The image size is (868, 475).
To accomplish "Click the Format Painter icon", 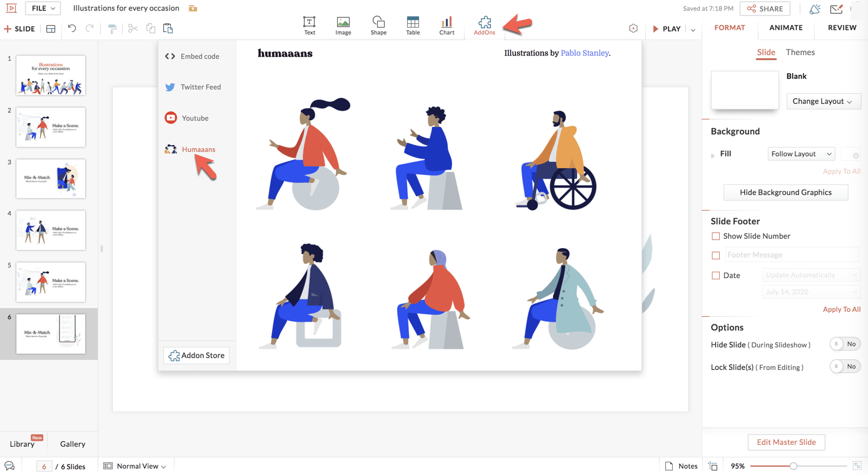I will point(113,29).
